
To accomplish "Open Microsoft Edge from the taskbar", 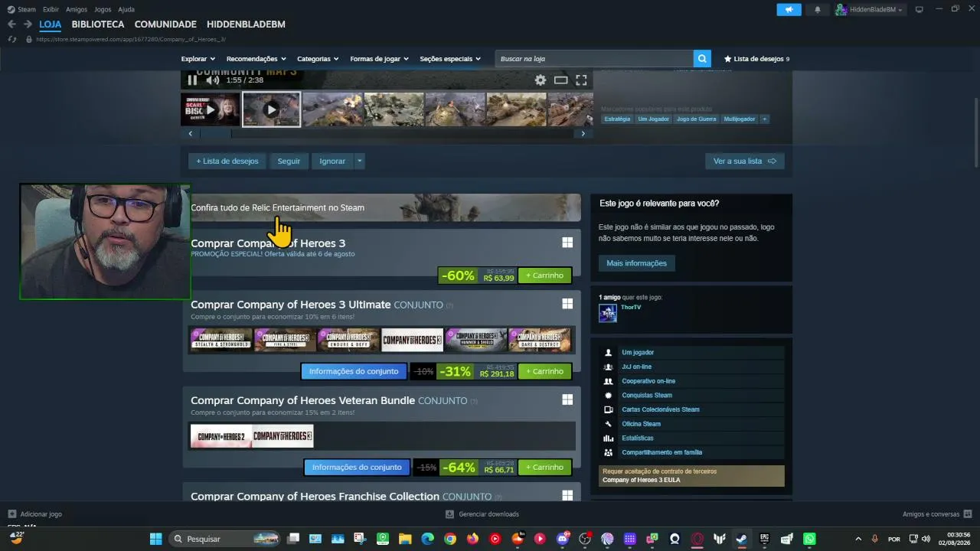I will 427,539.
